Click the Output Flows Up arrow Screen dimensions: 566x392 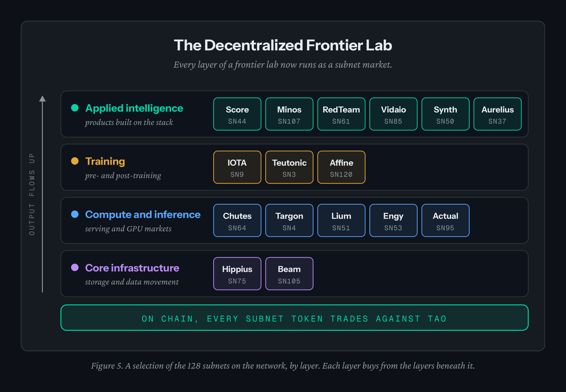coord(42,194)
